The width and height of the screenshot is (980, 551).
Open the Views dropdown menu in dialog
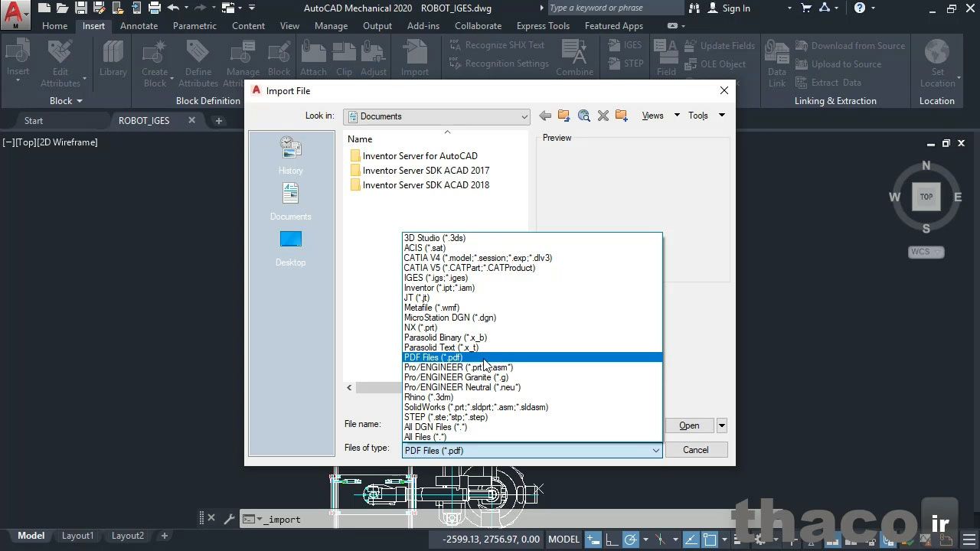coord(661,116)
